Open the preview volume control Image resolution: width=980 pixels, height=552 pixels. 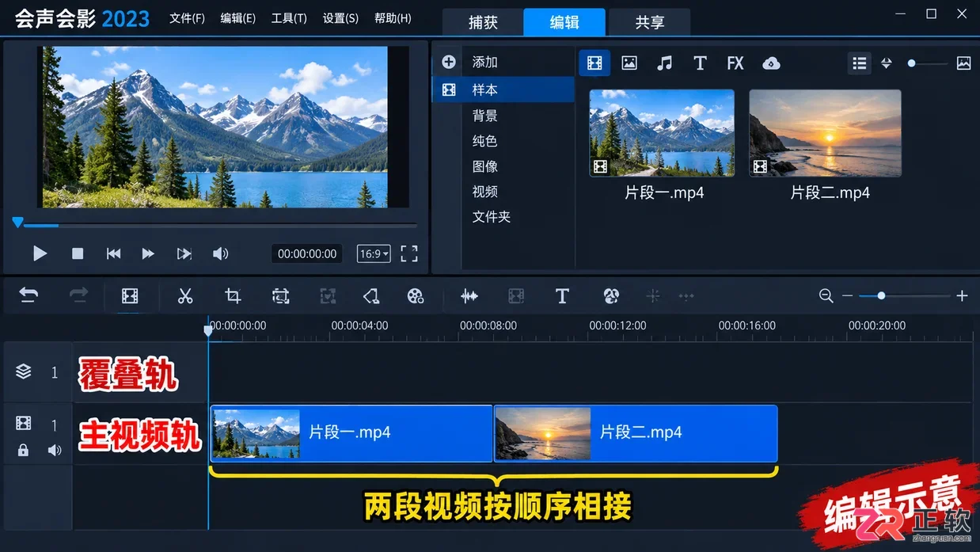220,253
